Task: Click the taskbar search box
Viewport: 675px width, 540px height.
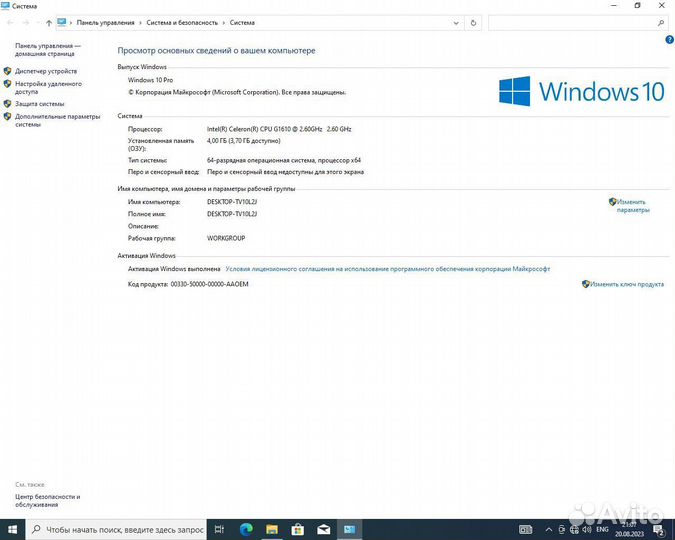Action: [116, 530]
